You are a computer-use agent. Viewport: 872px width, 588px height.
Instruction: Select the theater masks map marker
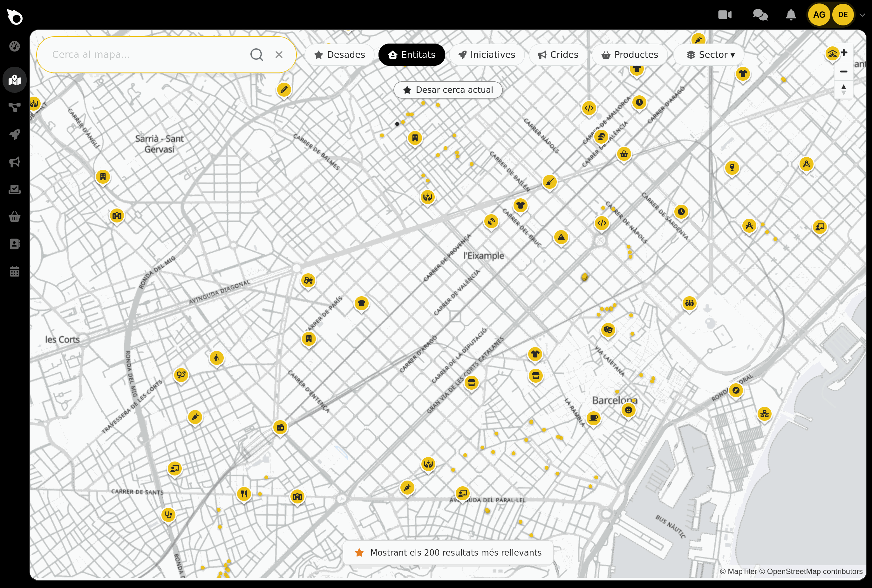click(608, 330)
